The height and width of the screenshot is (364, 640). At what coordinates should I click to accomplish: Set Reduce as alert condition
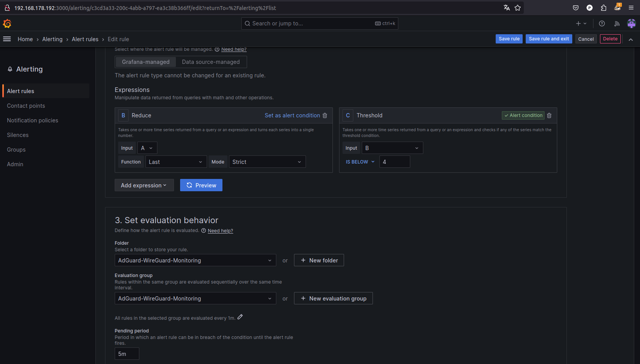[292, 115]
